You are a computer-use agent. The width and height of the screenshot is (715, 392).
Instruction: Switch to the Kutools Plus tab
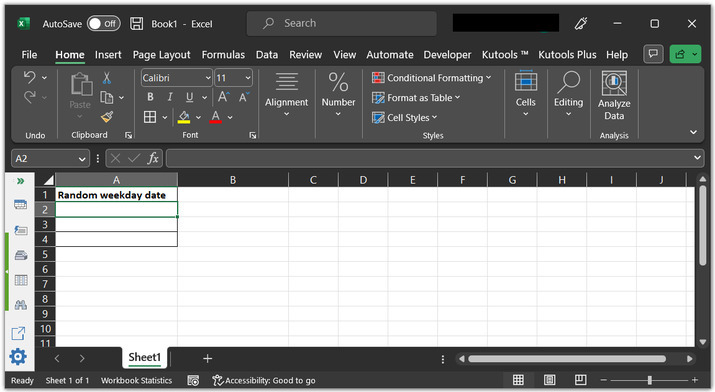click(567, 55)
